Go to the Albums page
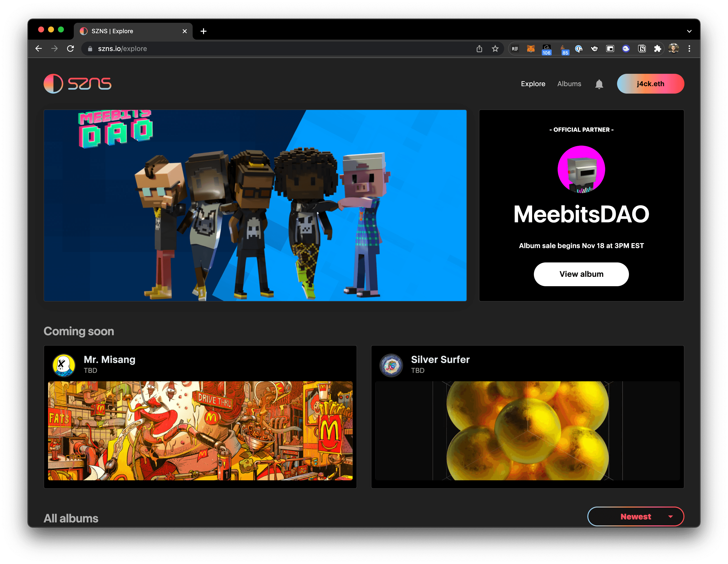Image resolution: width=728 pixels, height=564 pixels. pos(569,84)
